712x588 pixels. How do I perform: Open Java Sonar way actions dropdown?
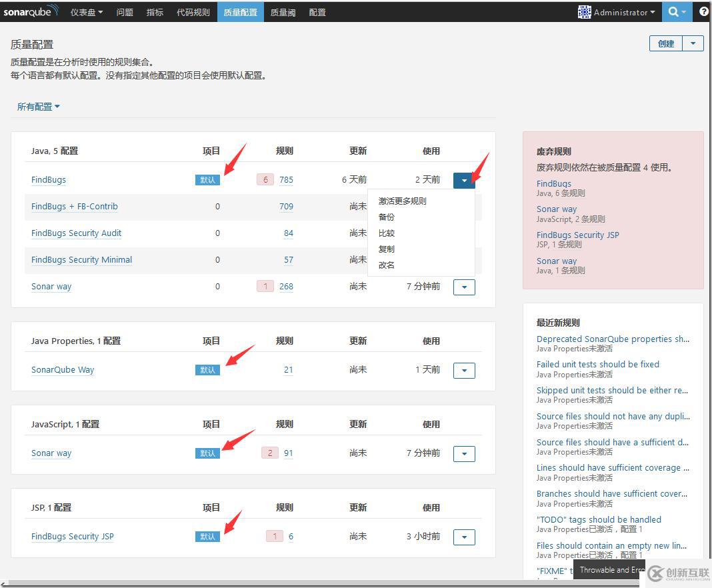point(464,287)
